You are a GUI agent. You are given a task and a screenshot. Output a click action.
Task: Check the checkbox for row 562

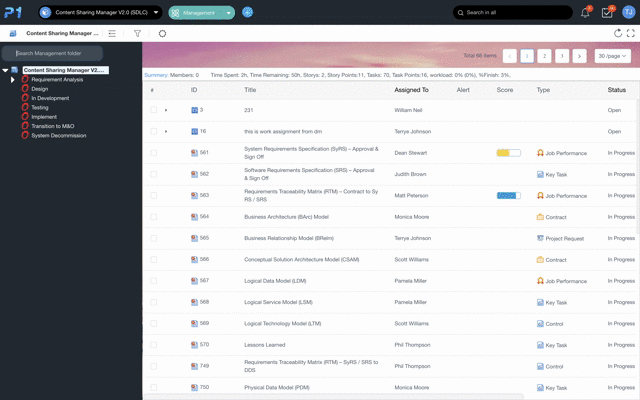point(153,174)
